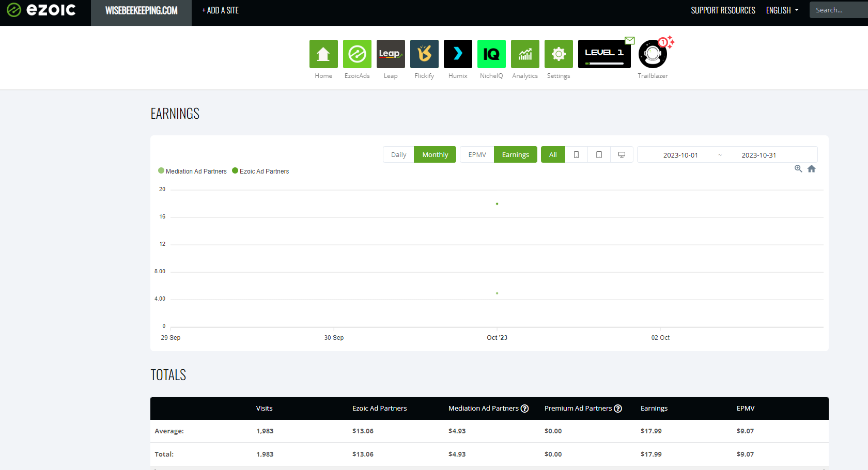The width and height of the screenshot is (868, 470).
Task: Click the EPMV column header in totals
Action: coord(746,409)
